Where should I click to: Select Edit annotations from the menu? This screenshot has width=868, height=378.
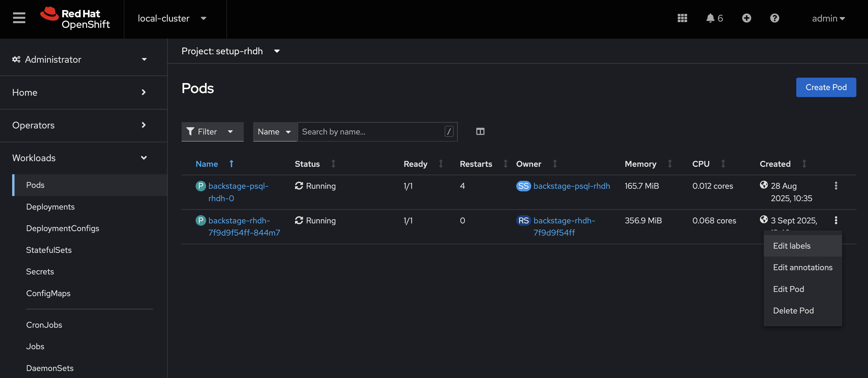pos(802,267)
